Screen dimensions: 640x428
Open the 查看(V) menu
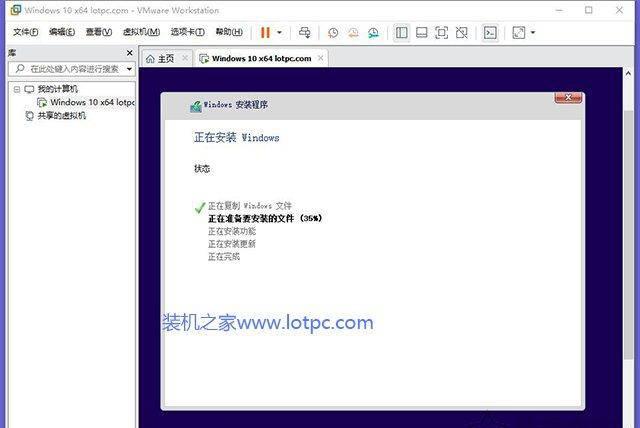pos(99,32)
